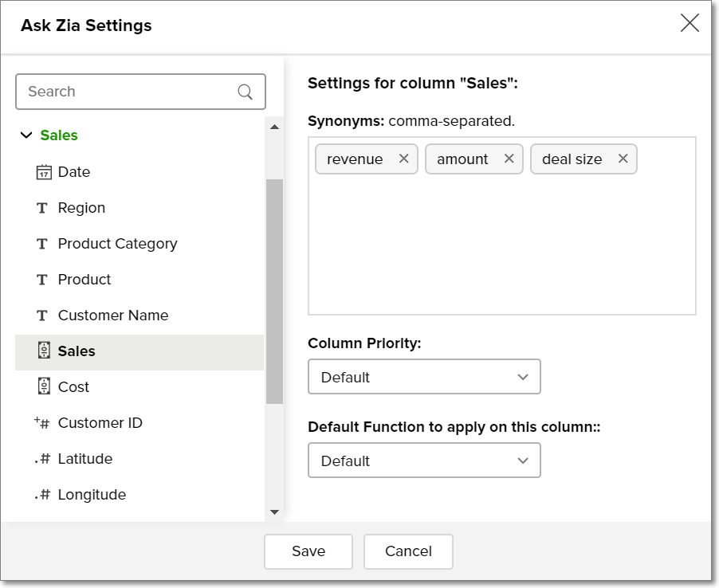Remove the "revenue" synonym tag
719x588 pixels.
[x=403, y=159]
